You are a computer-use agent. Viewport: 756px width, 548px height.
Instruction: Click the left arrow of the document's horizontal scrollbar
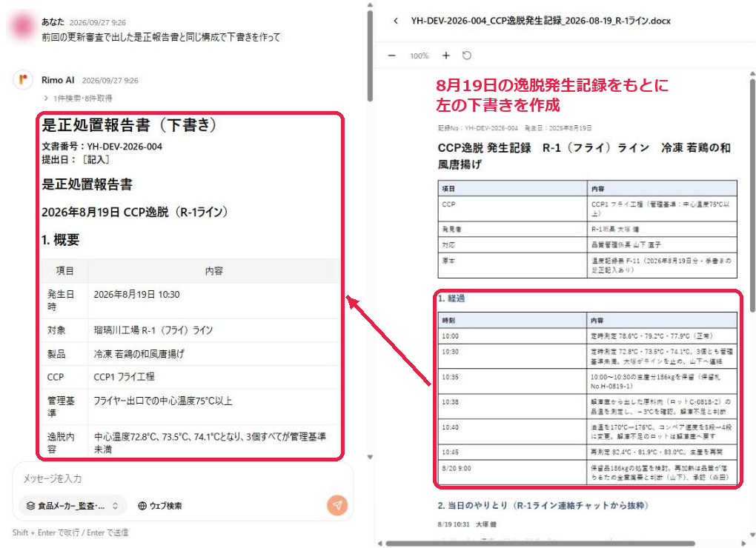tap(380, 544)
